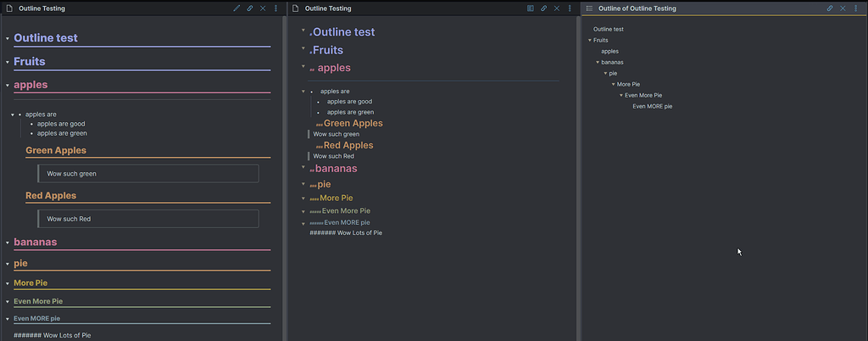Click 'Wow such green' quote box in left preview
Viewport: 868px width, 341px height.
[147, 173]
